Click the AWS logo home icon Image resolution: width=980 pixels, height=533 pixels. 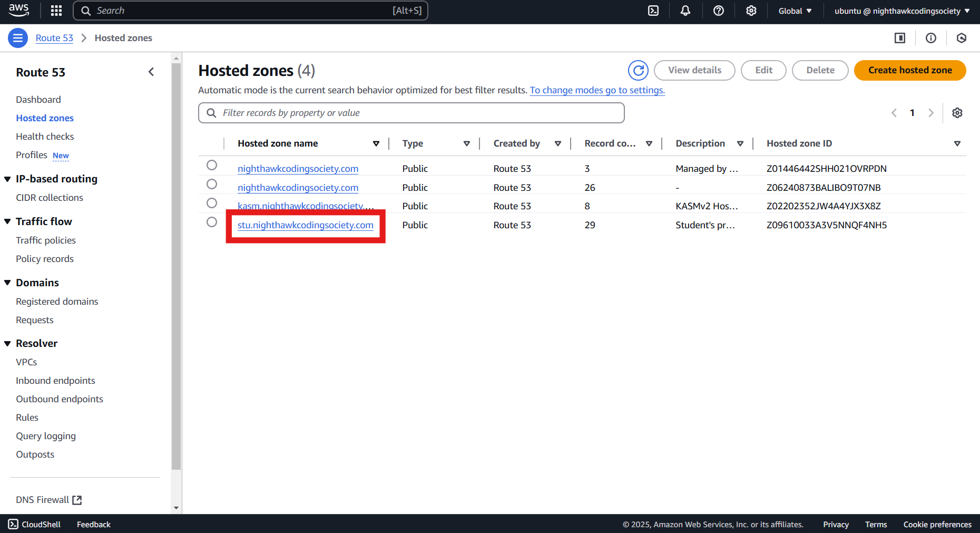click(19, 10)
